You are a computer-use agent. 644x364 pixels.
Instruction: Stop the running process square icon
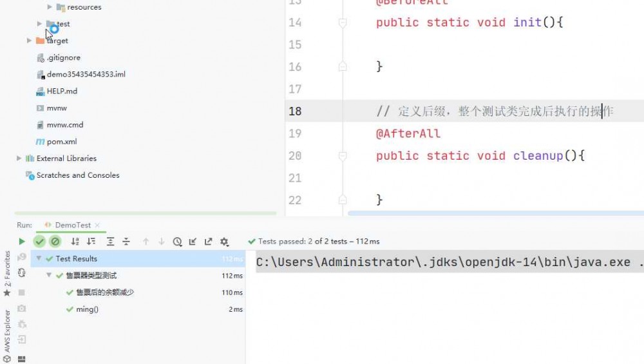point(22,292)
